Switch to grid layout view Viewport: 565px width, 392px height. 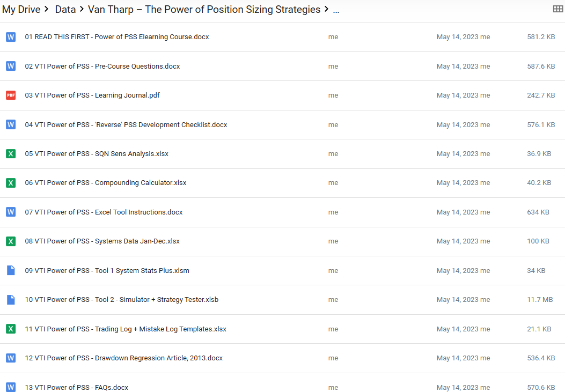click(x=557, y=9)
